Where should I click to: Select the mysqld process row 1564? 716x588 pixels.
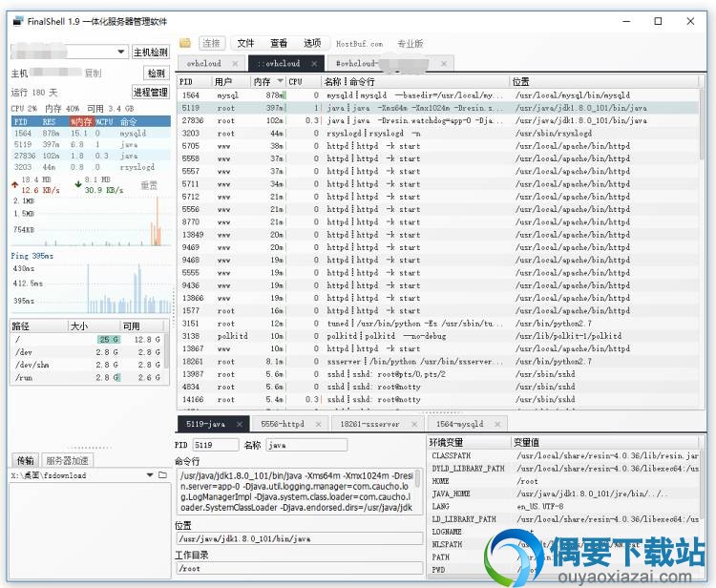(x=437, y=94)
